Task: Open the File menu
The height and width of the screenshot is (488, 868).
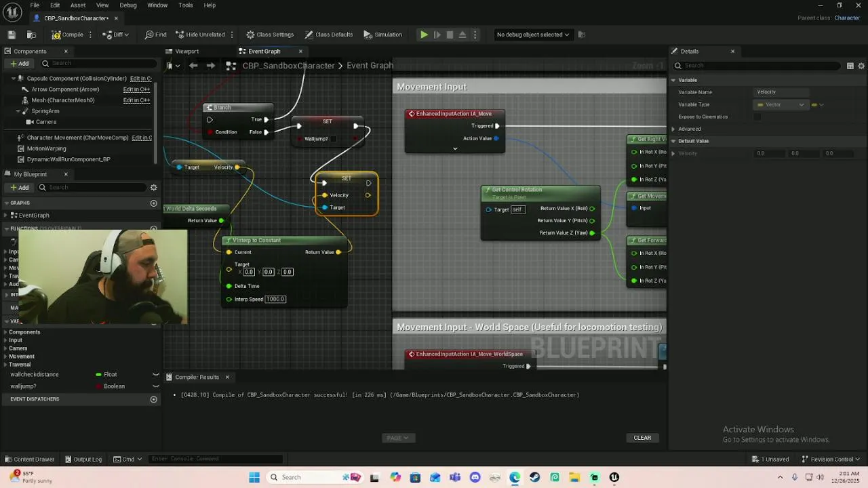Action: (x=35, y=5)
